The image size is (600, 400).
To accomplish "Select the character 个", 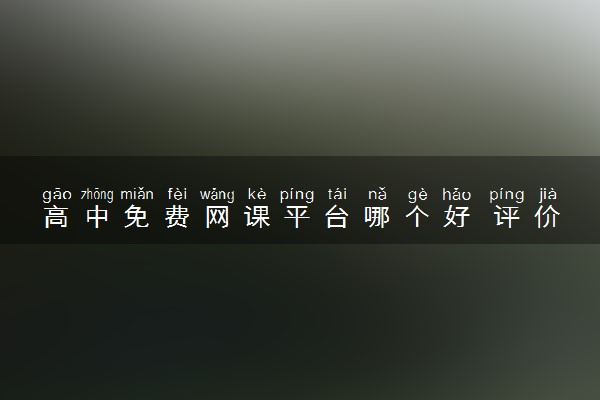I will coord(417,217).
